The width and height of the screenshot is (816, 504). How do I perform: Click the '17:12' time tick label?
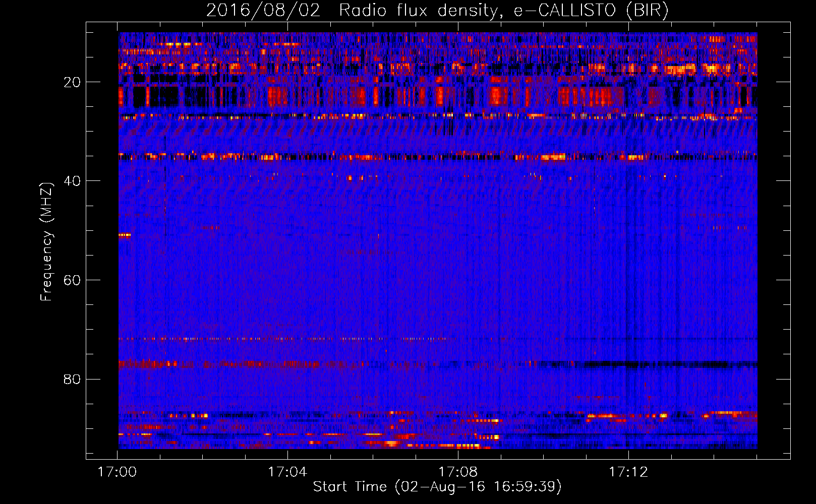(x=628, y=472)
